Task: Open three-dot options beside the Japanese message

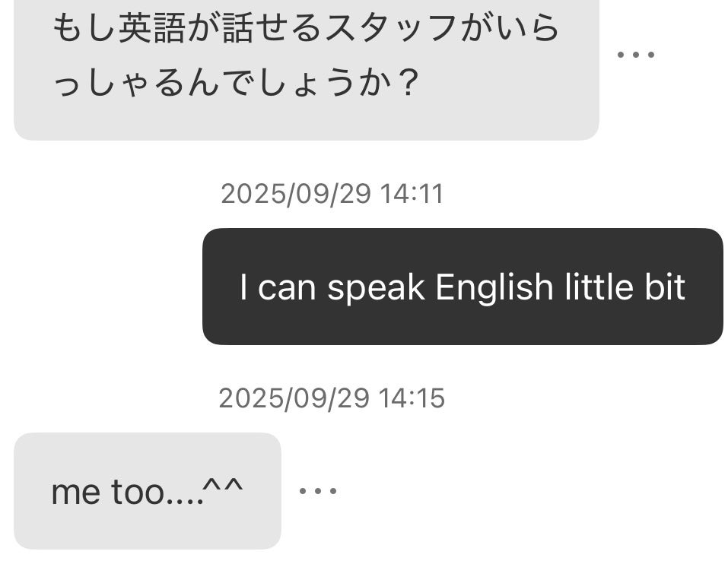Action: pos(636,55)
